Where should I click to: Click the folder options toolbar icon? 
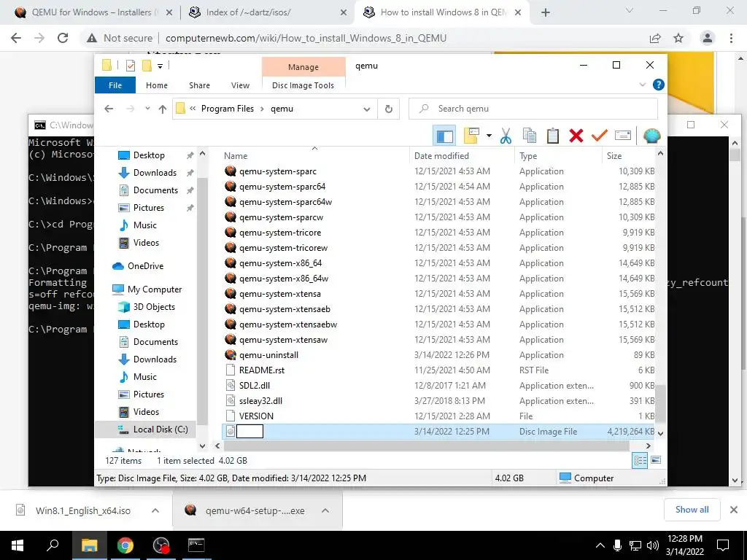pos(471,136)
